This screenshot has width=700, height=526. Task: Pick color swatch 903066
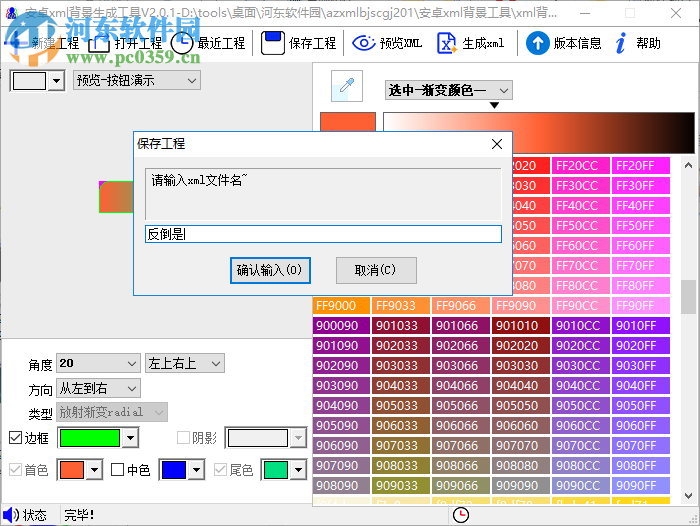pyautogui.click(x=461, y=366)
